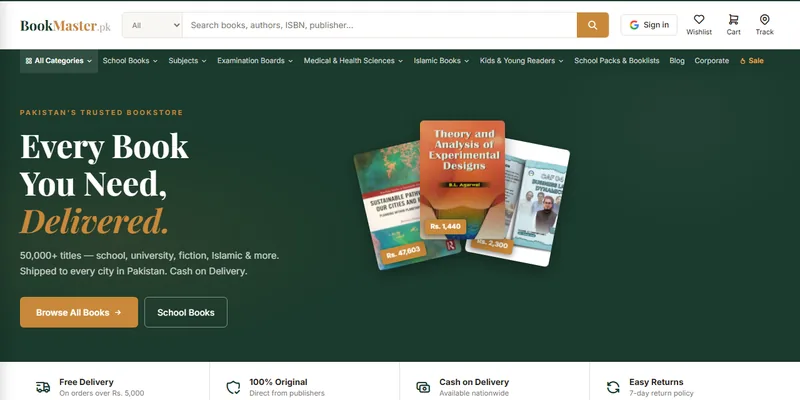This screenshot has height=400, width=800.
Task: Click the 100% Original shield icon
Action: point(233,387)
